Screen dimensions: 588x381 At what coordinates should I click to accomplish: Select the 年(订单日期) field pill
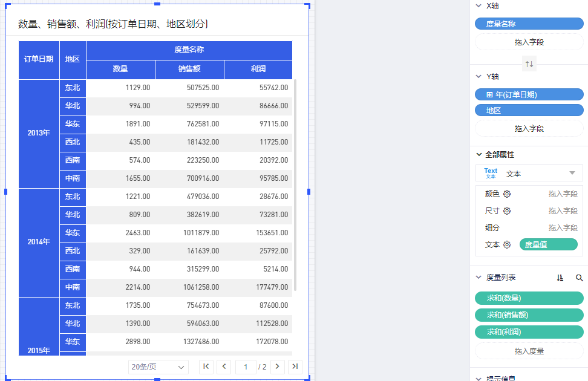pos(529,94)
